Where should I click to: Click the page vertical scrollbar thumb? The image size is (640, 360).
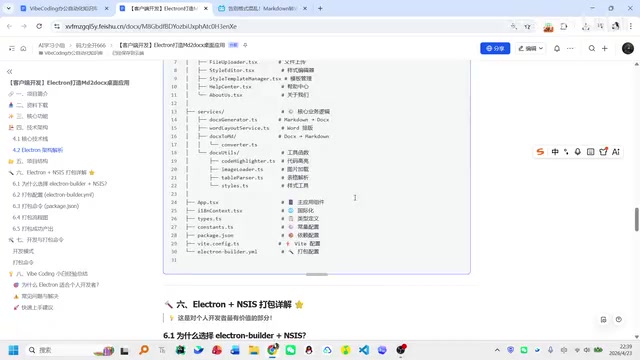[636, 219]
